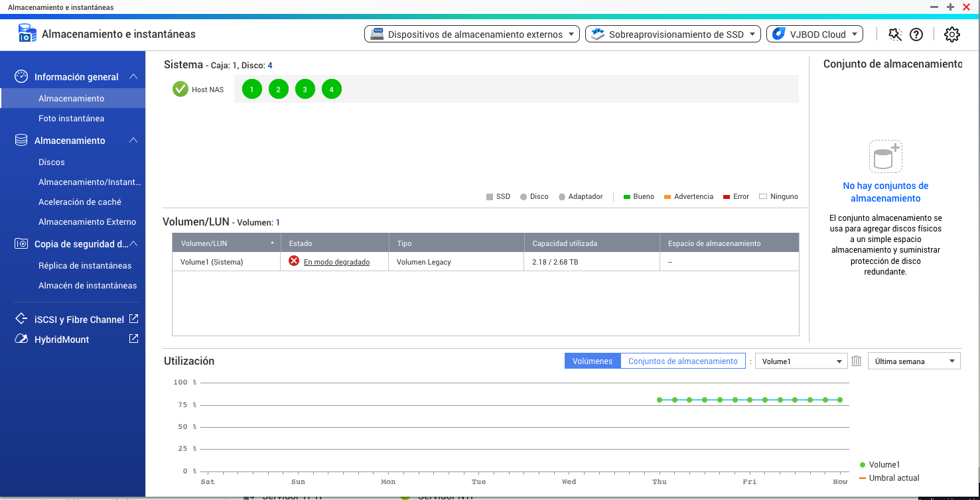980x500 pixels.
Task: Open the help question mark icon
Action: (916, 34)
